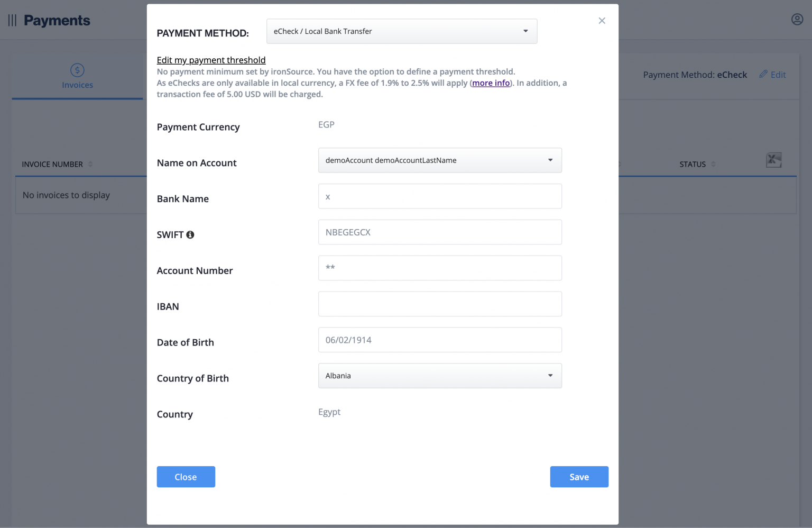Expand the Name on Account dropdown
The width and height of the screenshot is (812, 528).
coord(440,160)
